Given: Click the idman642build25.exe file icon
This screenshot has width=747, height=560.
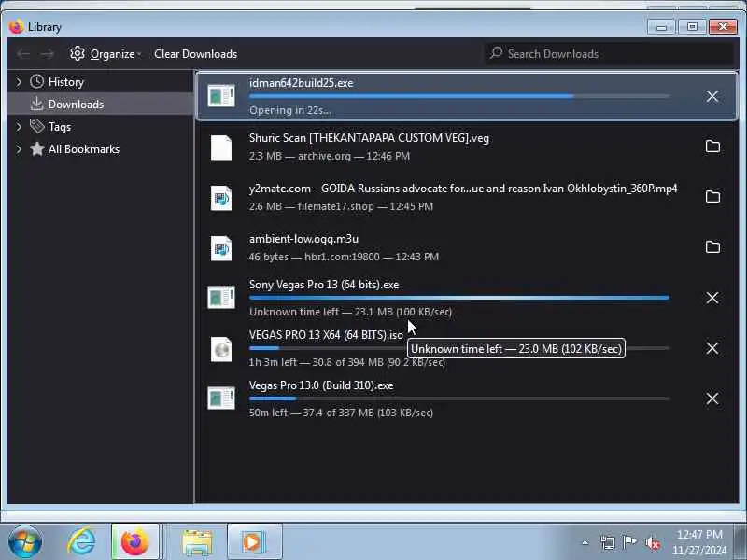Looking at the screenshot, I should (221, 96).
